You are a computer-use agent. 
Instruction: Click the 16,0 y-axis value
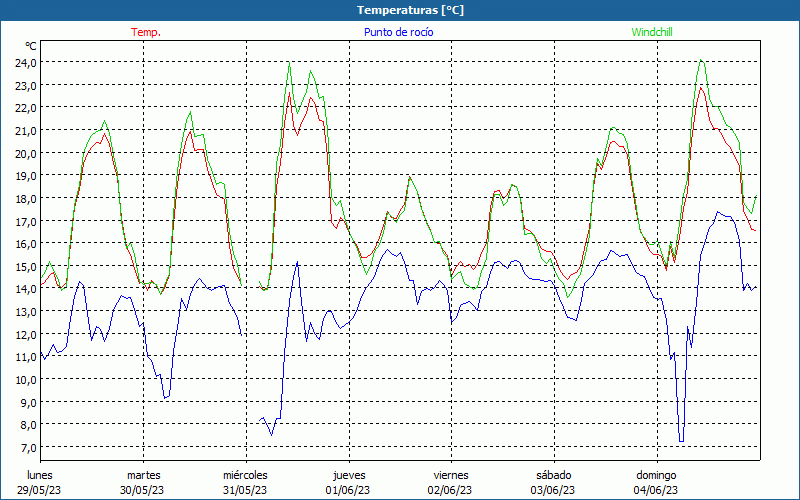pos(26,244)
